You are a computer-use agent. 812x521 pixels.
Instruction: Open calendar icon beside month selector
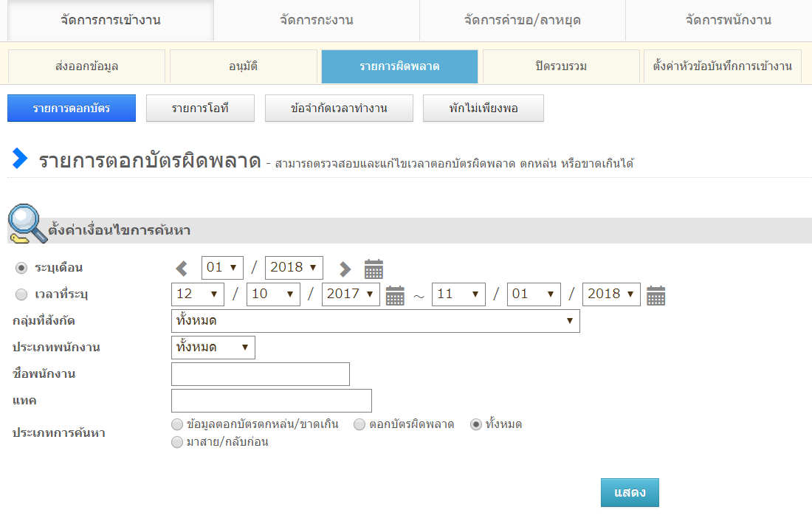(x=374, y=269)
